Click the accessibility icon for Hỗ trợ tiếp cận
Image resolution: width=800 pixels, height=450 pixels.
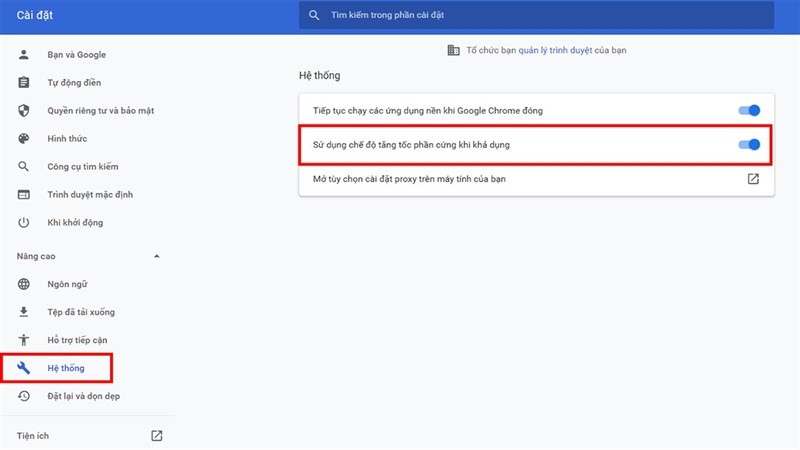(23, 340)
